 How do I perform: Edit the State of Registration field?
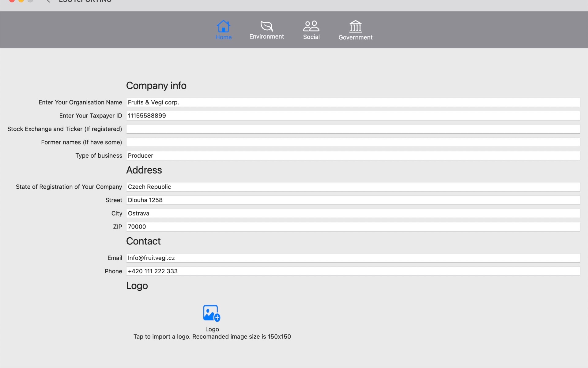tap(353, 187)
